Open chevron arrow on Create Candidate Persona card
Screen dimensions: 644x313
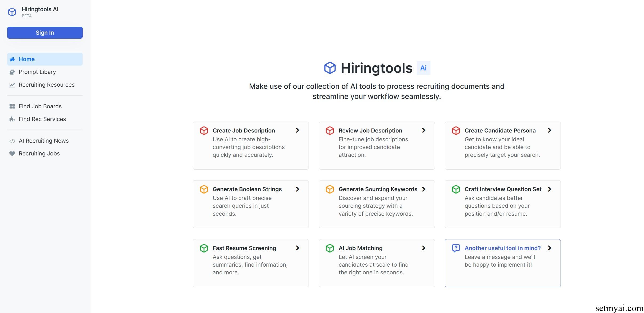pos(550,130)
